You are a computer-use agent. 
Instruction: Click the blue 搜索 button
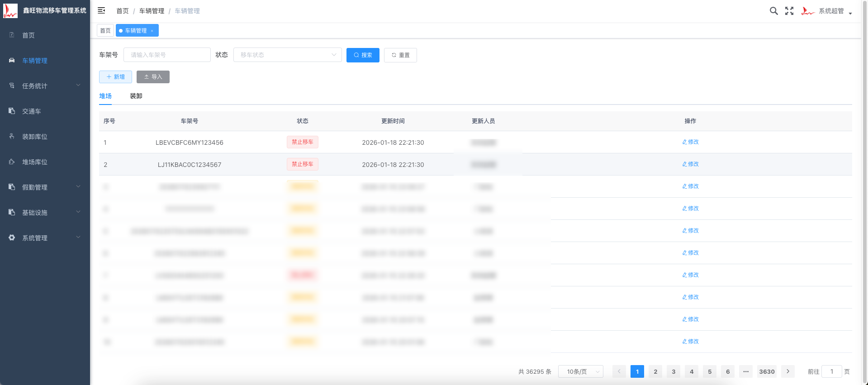(x=363, y=55)
